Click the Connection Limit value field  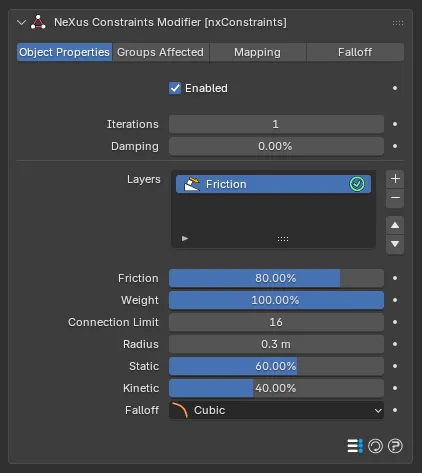click(276, 322)
